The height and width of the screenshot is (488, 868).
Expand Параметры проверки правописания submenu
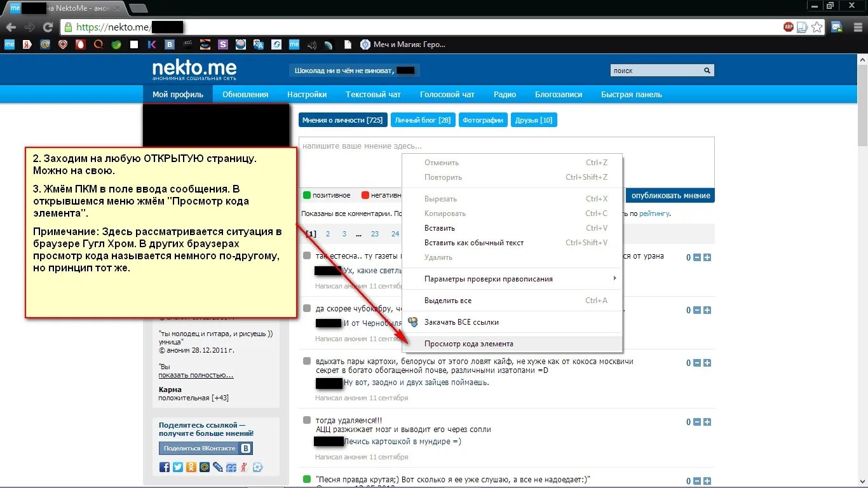pos(513,279)
